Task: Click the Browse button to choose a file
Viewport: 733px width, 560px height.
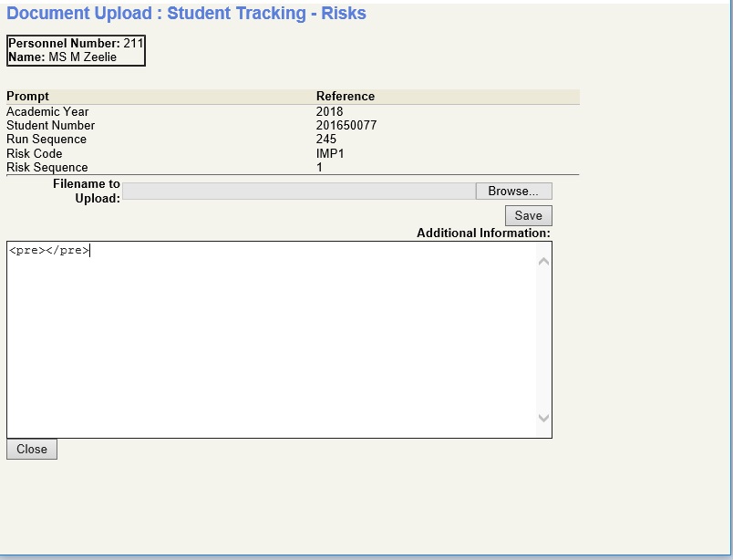Action: (512, 191)
